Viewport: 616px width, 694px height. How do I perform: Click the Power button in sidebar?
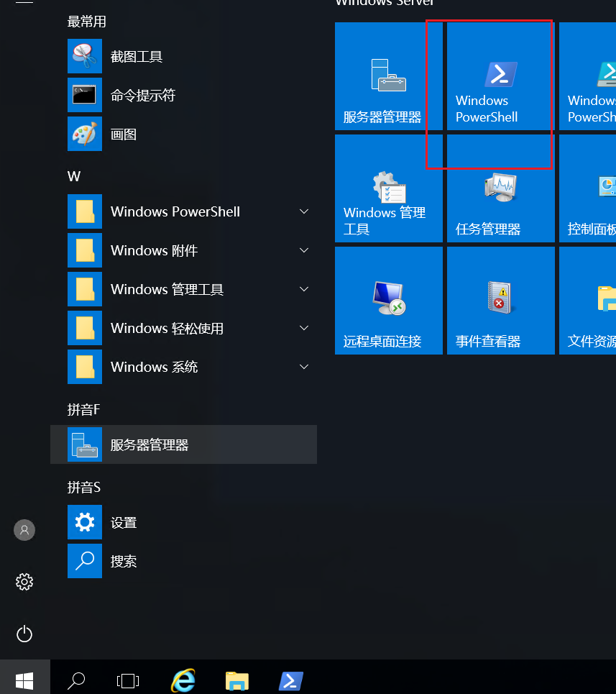tap(24, 634)
